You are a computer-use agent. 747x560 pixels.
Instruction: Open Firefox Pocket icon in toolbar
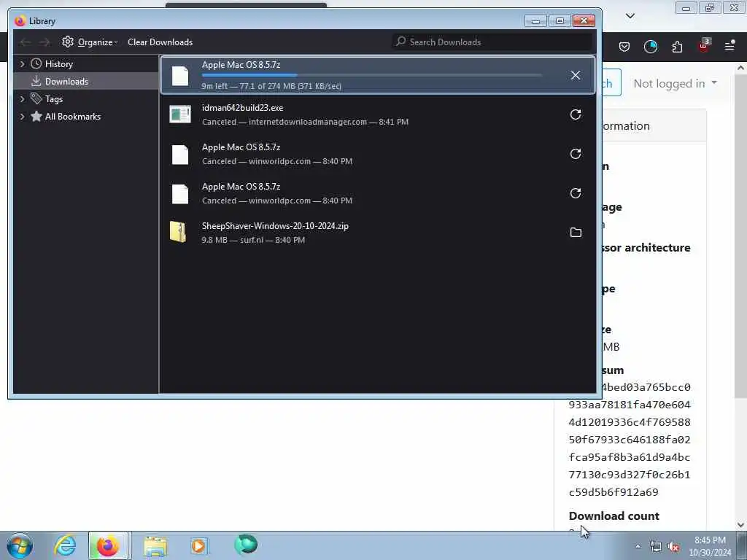624,46
